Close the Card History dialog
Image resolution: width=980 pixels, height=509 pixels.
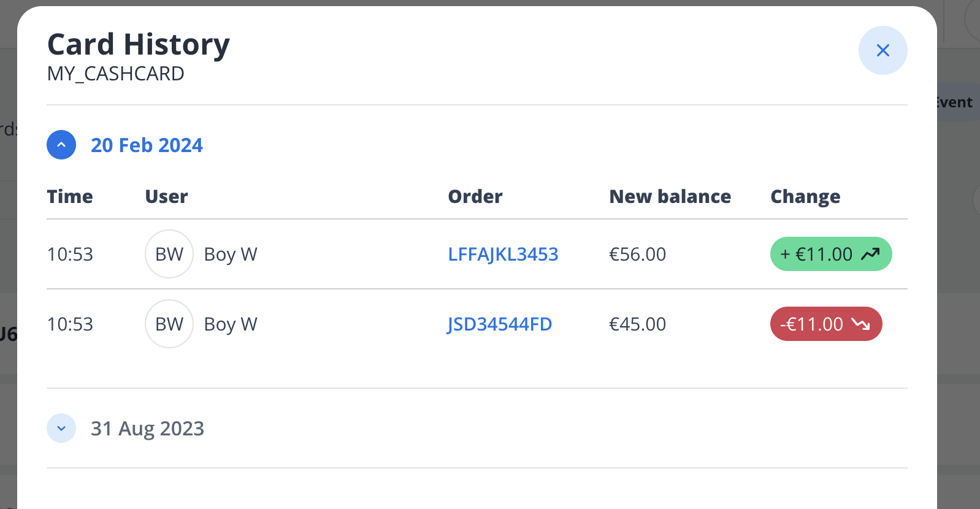882,50
